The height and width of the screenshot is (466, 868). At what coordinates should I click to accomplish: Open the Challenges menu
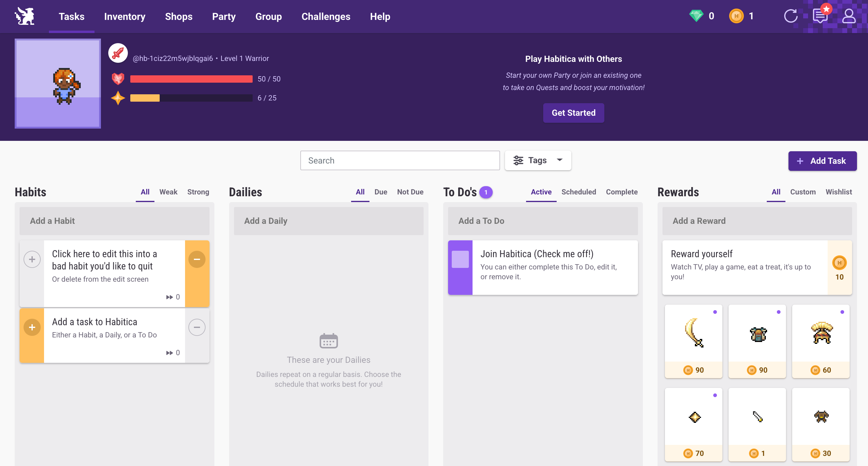326,16
